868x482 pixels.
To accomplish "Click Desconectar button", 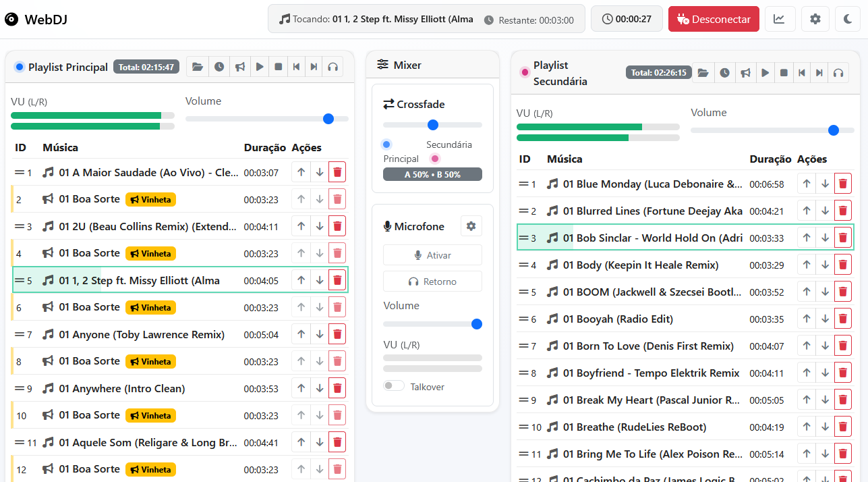I will click(x=713, y=19).
